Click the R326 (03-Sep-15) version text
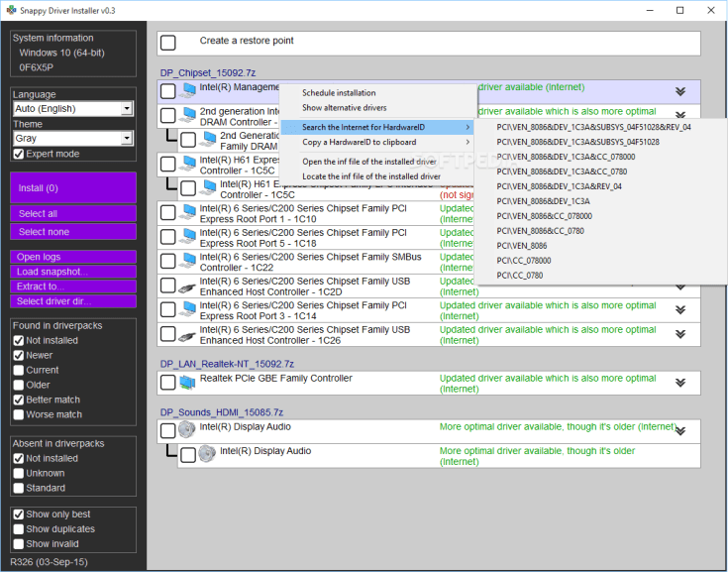This screenshot has height=572, width=728. (x=49, y=562)
